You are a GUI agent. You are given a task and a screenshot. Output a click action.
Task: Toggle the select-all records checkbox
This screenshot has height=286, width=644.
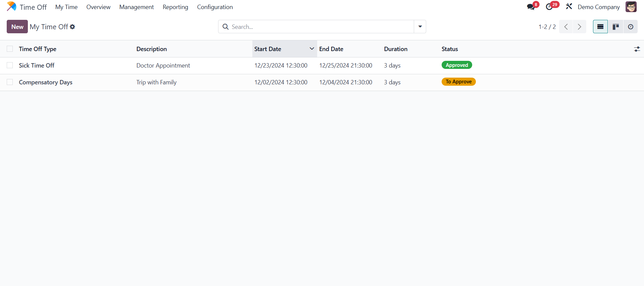click(x=10, y=49)
